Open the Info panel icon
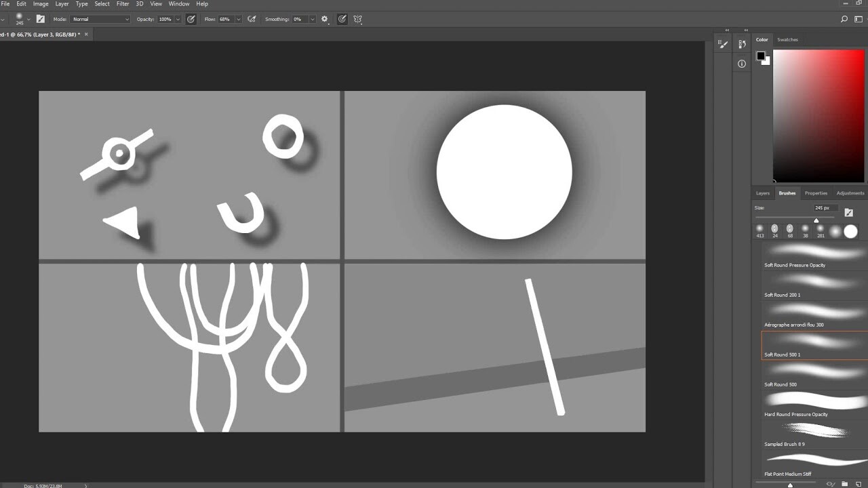Viewport: 868px width, 488px height. (x=742, y=63)
